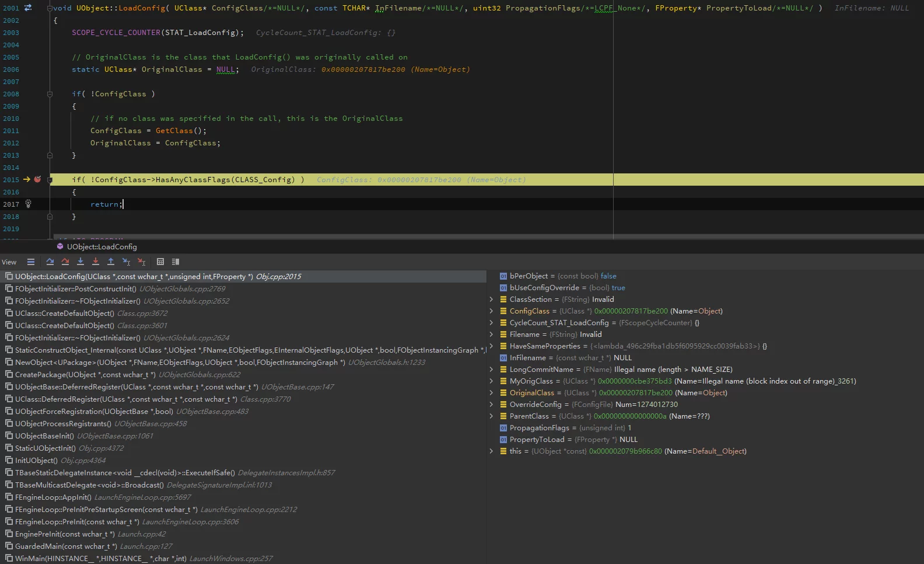Click the variable icon next to PropagationFlags
Viewport: 924px width, 564px height.
[503, 428]
